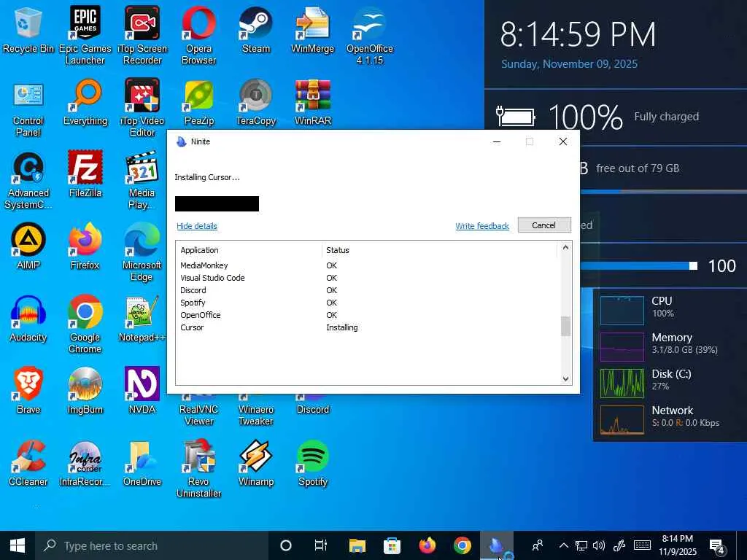Open iTop Screen Recorder icon
The width and height of the screenshot is (747, 560).
tap(142, 35)
